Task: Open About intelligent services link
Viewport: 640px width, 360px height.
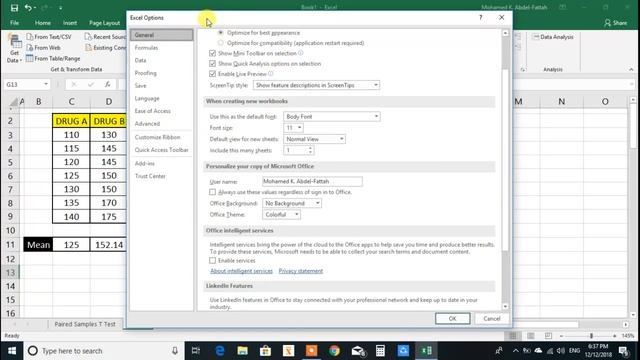Action: click(241, 271)
